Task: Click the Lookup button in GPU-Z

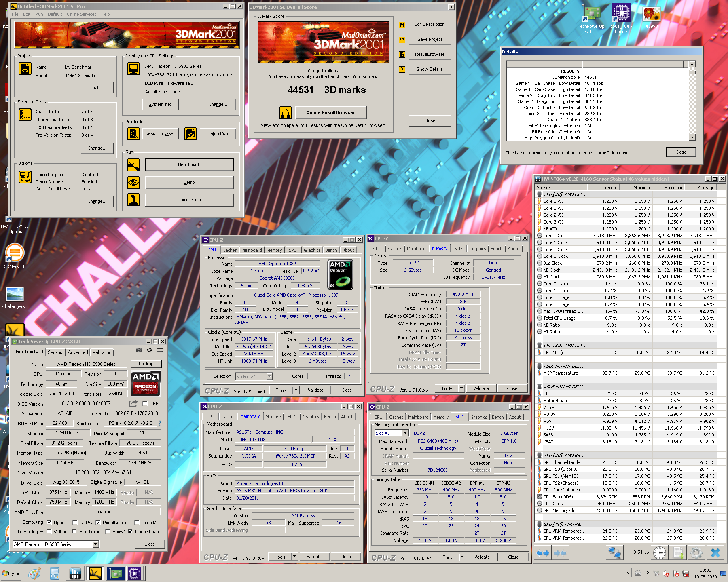Action: (x=146, y=364)
